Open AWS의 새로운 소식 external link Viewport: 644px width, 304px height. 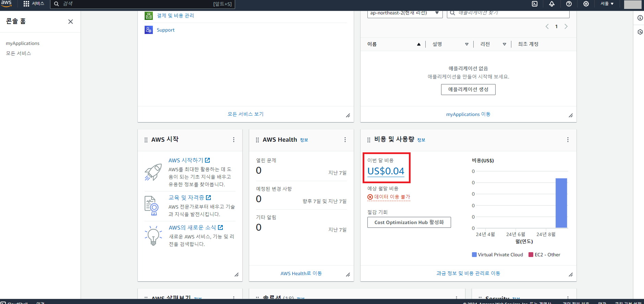point(196,227)
